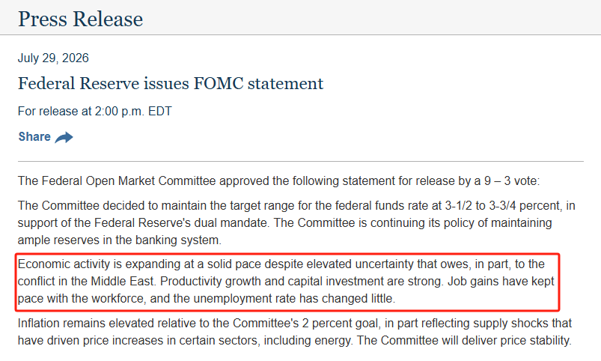Click the horizontal divider below Share

click(x=300, y=161)
